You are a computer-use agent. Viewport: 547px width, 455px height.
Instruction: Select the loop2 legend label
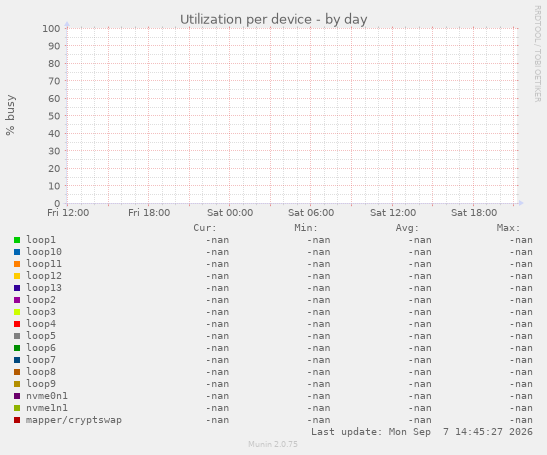[x=41, y=300]
